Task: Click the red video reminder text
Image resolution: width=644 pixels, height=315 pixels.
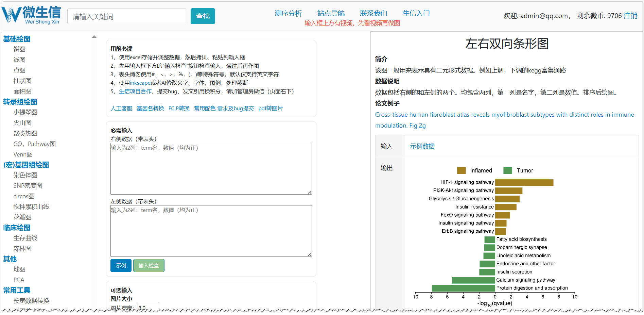Action: point(352,23)
